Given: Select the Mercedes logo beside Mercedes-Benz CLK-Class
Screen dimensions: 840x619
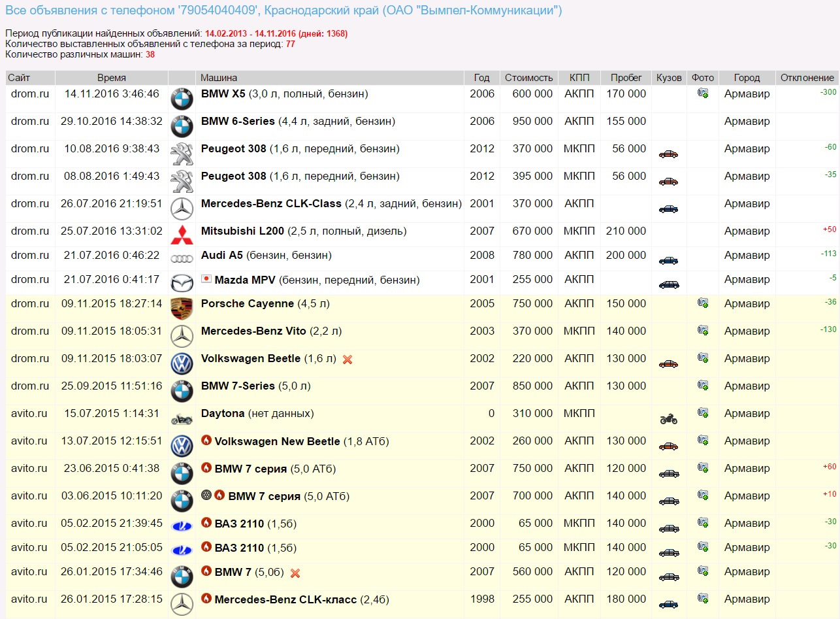Looking at the screenshot, I should click(182, 209).
